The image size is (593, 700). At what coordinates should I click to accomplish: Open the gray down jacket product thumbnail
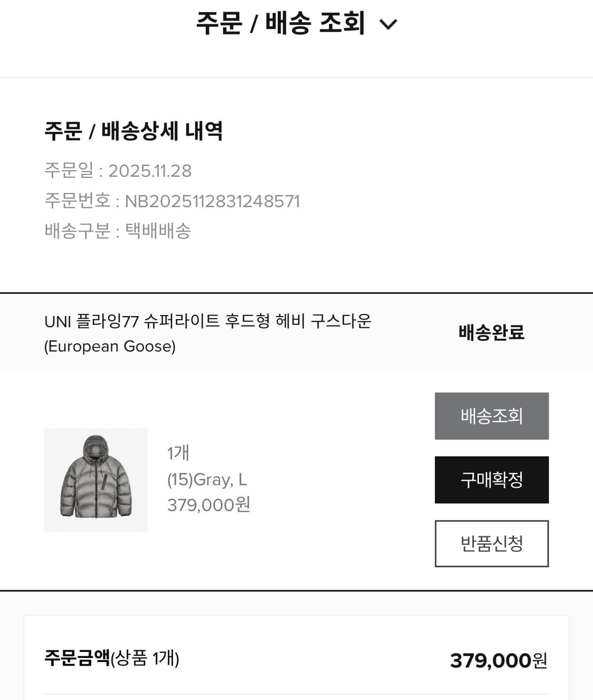[95, 479]
